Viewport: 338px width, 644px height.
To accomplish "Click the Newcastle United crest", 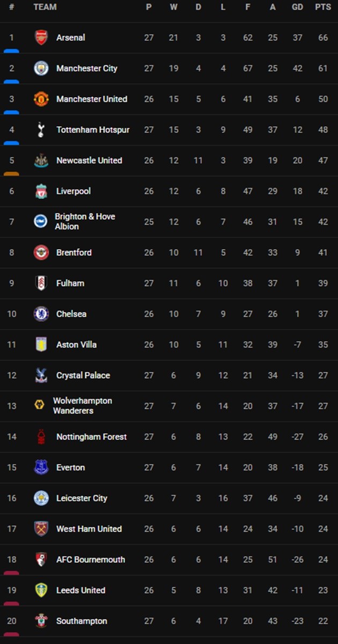I will (41, 161).
